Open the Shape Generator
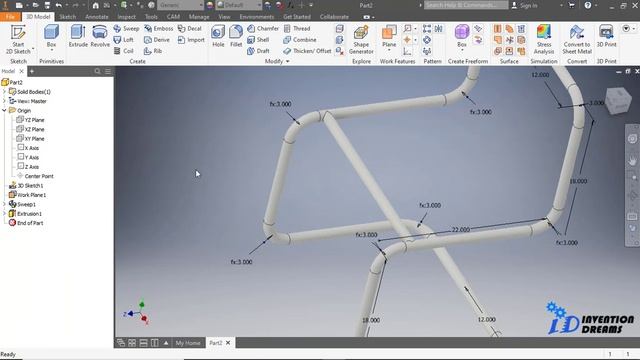This screenshot has width=640, height=360. (x=361, y=40)
